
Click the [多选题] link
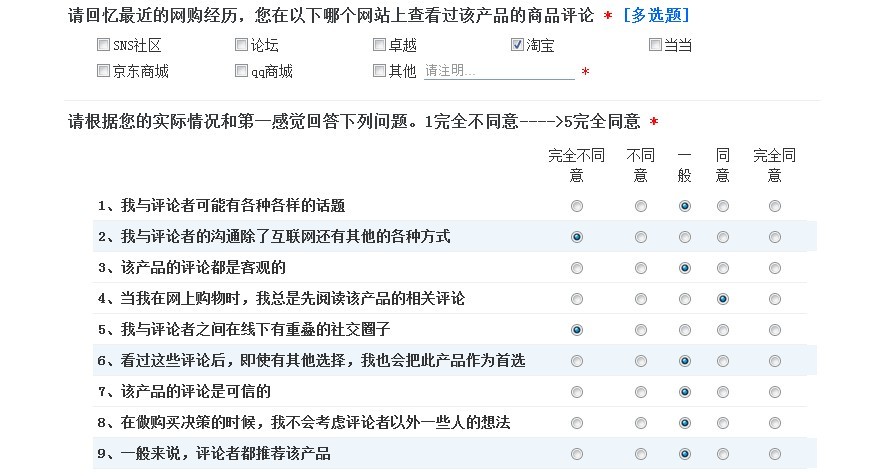tap(655, 16)
